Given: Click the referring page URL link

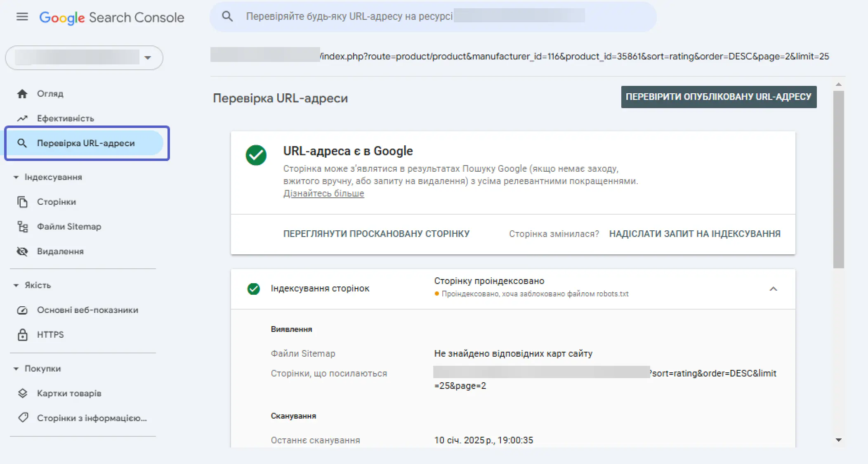Looking at the screenshot, I should [605, 379].
